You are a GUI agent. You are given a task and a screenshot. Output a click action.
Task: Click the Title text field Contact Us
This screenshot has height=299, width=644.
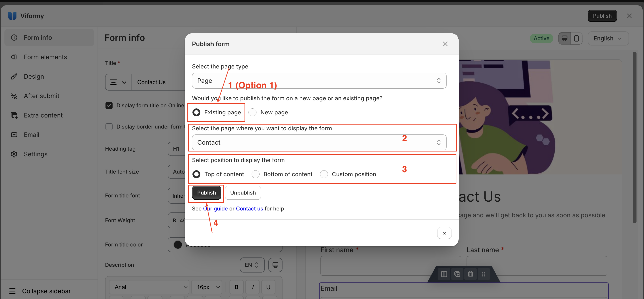158,82
